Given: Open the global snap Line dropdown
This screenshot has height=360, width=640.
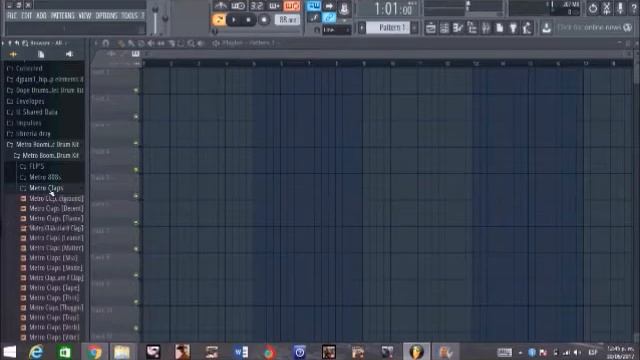Looking at the screenshot, I should point(336,30).
